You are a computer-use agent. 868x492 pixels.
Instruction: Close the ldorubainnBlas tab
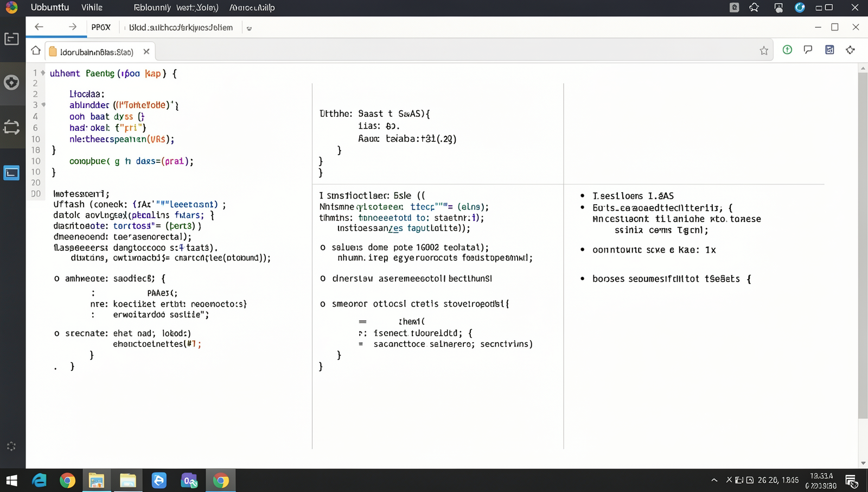[146, 52]
